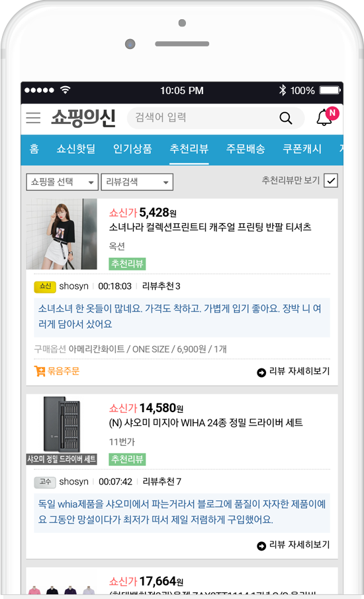Click the 17,664원 price

[161, 581]
